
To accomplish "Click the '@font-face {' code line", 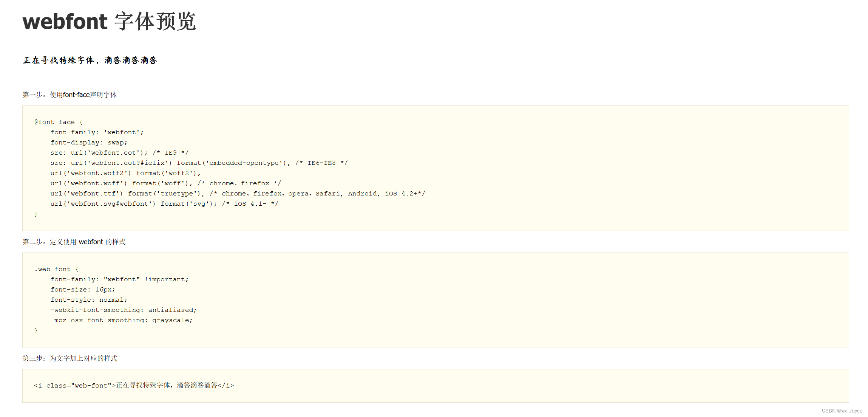I will point(58,122).
